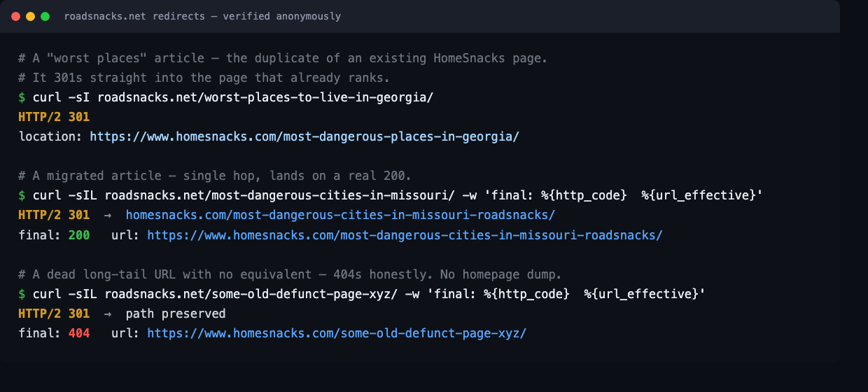Click the comment about dead long-tail URL
The width and height of the screenshot is (868, 392).
pos(290,274)
